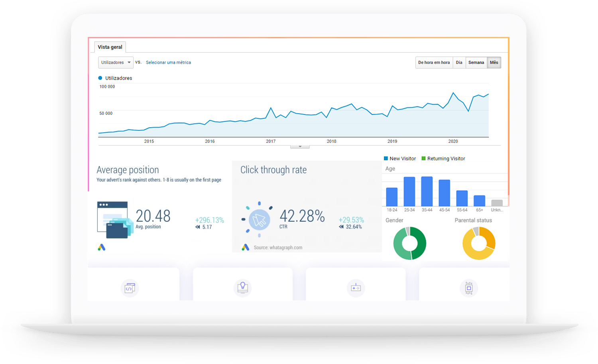Open the Vista geral tab
Viewport: 598px width, 364px height.
(110, 47)
